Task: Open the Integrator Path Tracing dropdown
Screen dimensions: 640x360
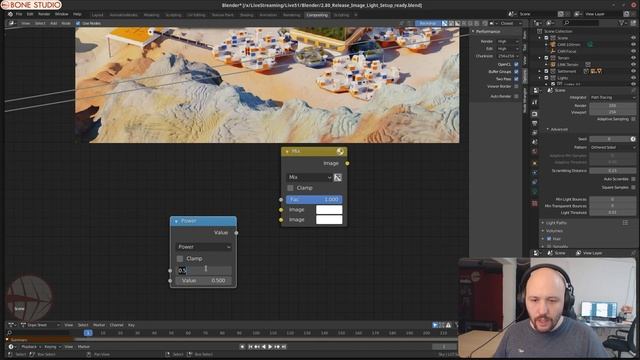Action: click(612, 98)
